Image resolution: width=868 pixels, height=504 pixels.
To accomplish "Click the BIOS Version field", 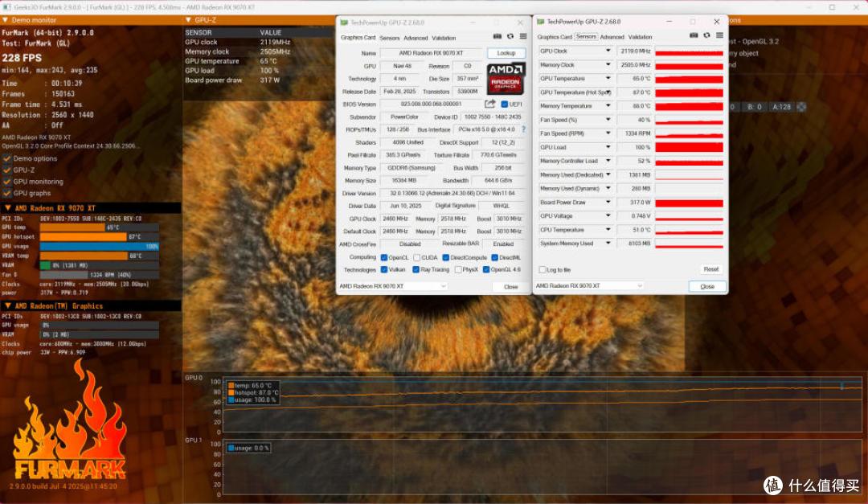I will [x=432, y=104].
